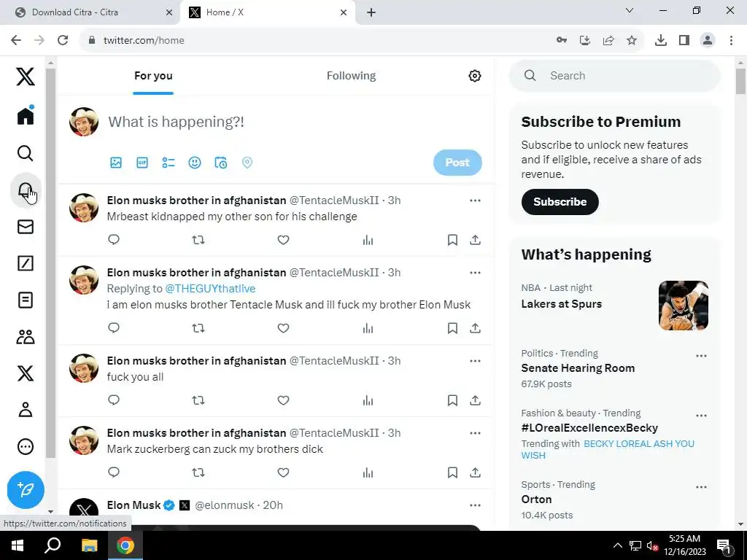Open Notifications bell in sidebar

point(26,190)
